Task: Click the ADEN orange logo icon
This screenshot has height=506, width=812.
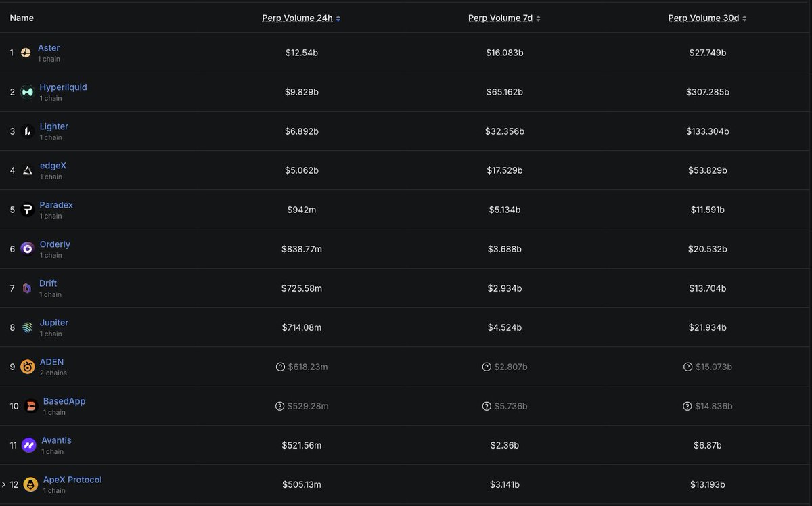Action: tap(28, 367)
